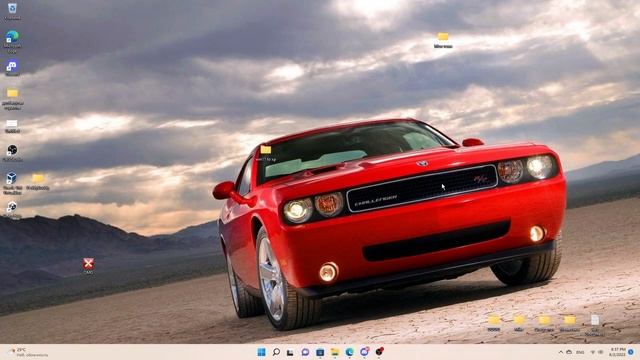Open the OneDrive cloud tray icon
Screen dimensions: 640x360
[x=569, y=352]
